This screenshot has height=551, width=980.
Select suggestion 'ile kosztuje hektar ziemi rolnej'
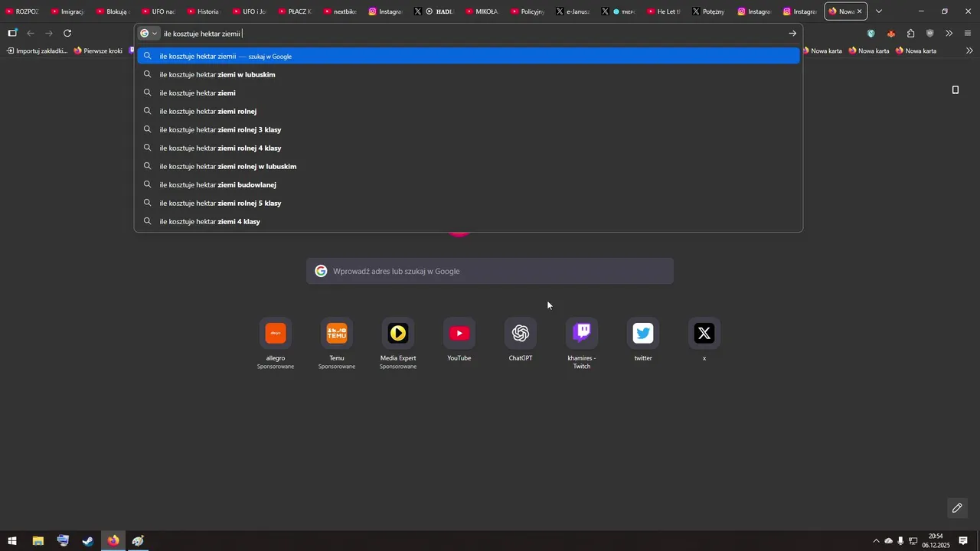pyautogui.click(x=469, y=111)
